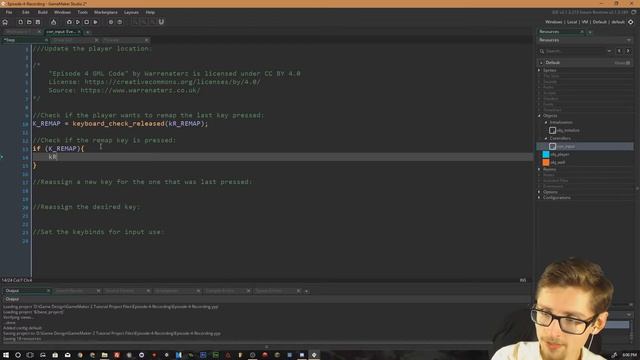
Task: Expand the Options resource folder
Action: (539, 192)
